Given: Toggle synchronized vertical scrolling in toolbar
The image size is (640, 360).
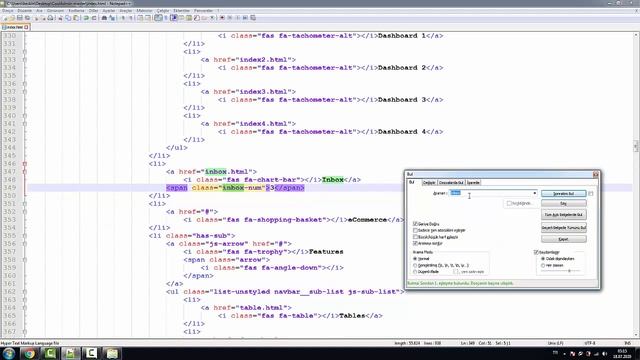Looking at the screenshot, I should click(140, 18).
